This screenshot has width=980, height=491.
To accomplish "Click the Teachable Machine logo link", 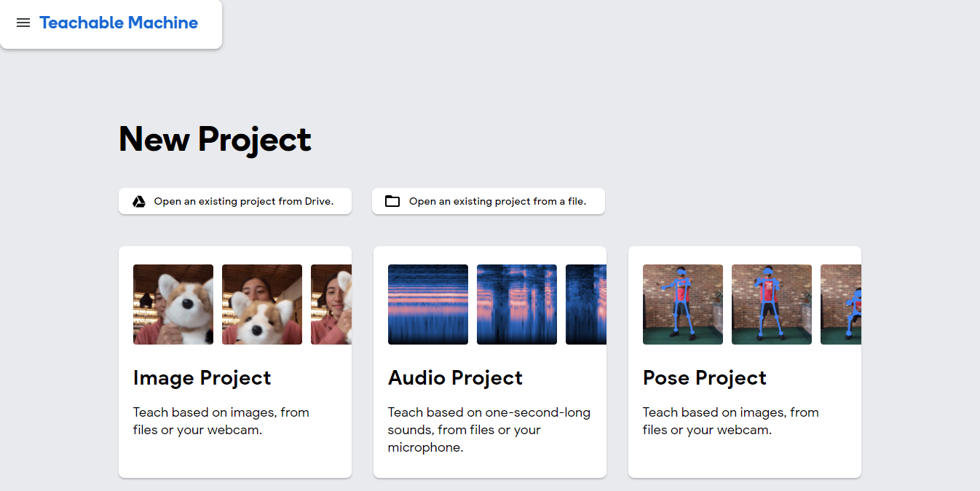I will click(x=119, y=23).
